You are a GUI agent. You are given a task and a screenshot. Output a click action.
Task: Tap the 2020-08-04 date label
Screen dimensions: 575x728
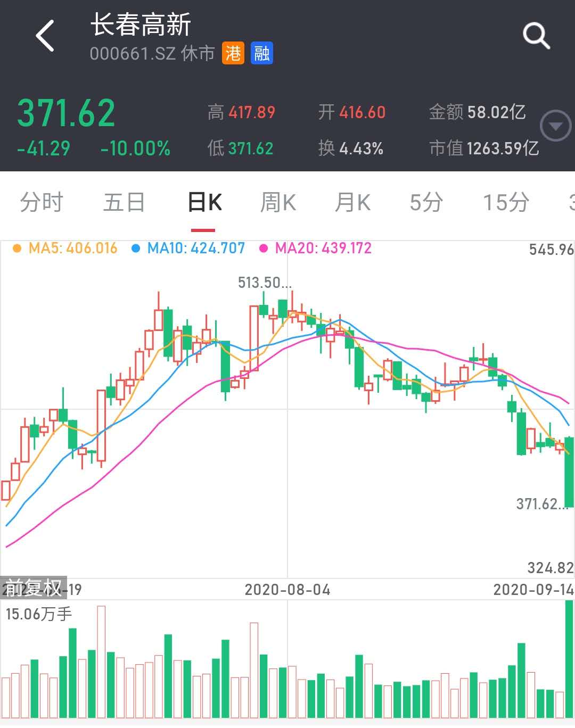pos(287,590)
